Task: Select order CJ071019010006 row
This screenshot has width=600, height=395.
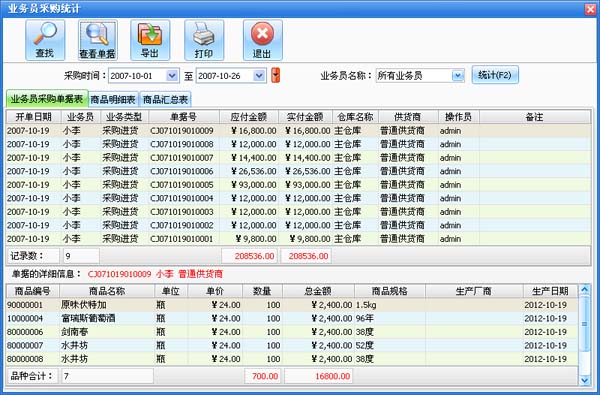Action: click(298, 171)
